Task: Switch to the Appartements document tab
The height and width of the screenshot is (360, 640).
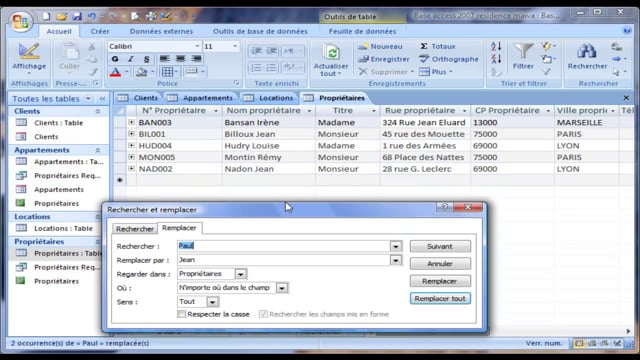Action: point(202,98)
